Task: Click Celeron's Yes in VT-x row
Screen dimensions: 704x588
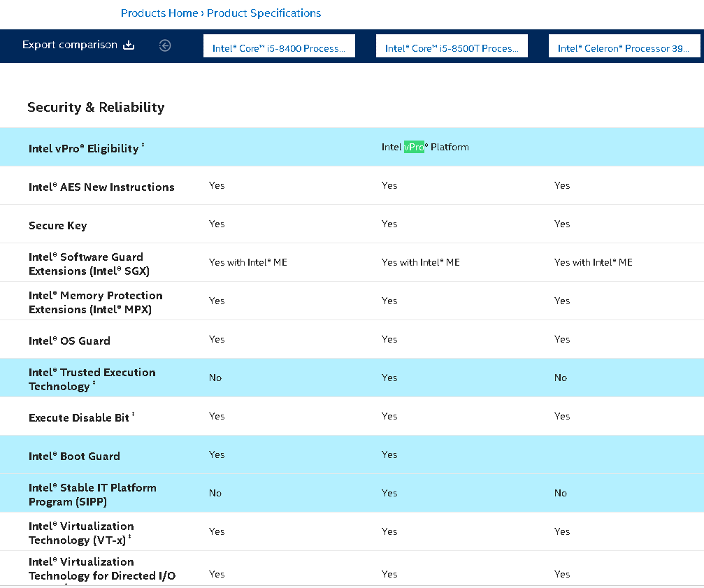Action: [562, 531]
